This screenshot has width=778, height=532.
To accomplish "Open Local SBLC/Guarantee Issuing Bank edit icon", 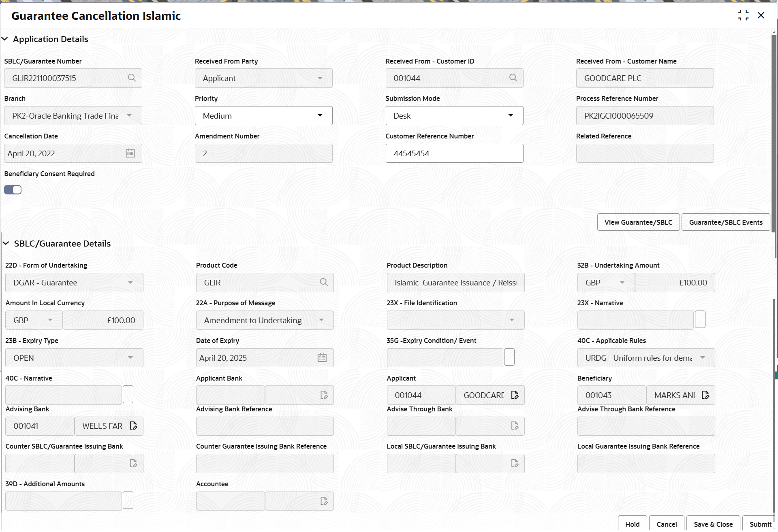I will (515, 463).
